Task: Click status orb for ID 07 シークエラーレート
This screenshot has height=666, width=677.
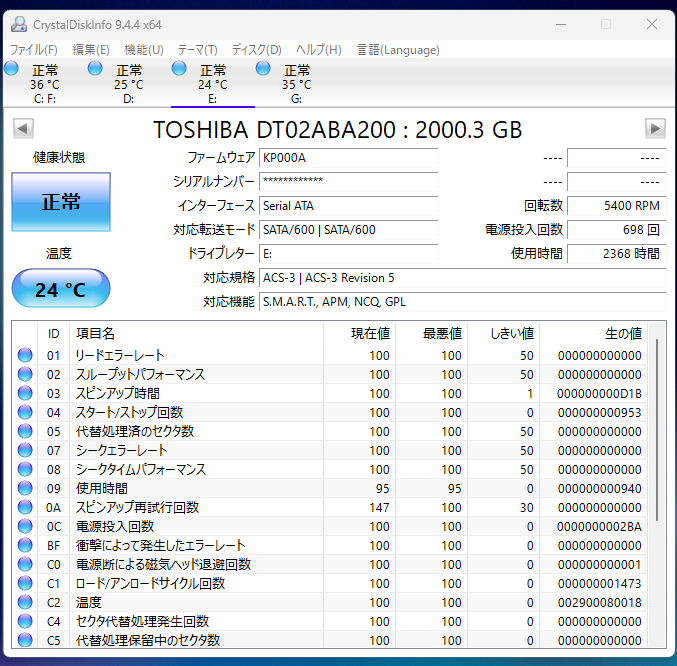Action: click(25, 450)
